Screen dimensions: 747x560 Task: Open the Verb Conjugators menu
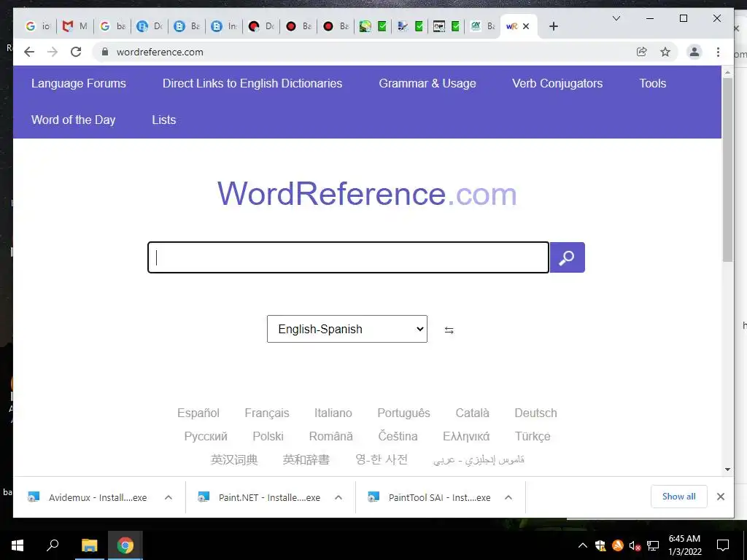[x=557, y=83]
